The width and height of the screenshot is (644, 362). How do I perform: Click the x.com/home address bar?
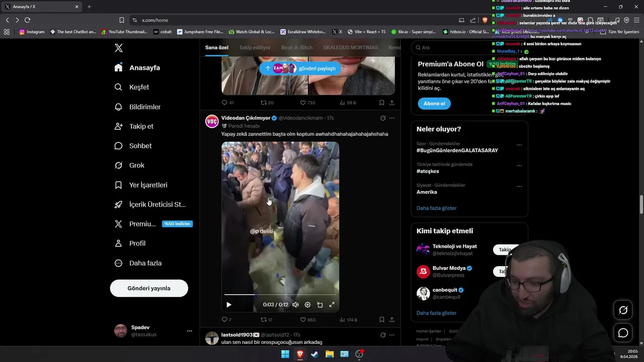(x=292, y=20)
